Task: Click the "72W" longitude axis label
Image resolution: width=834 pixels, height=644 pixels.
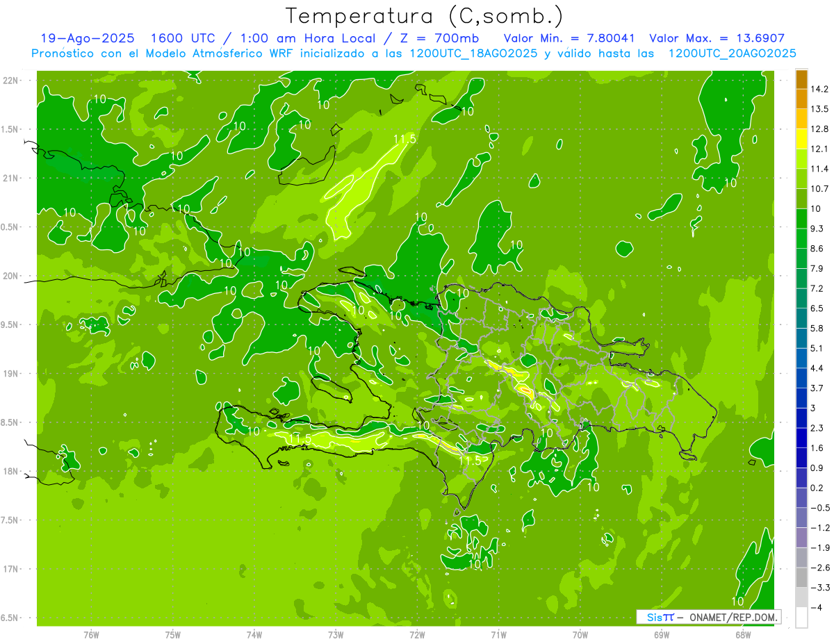Action: point(417,635)
